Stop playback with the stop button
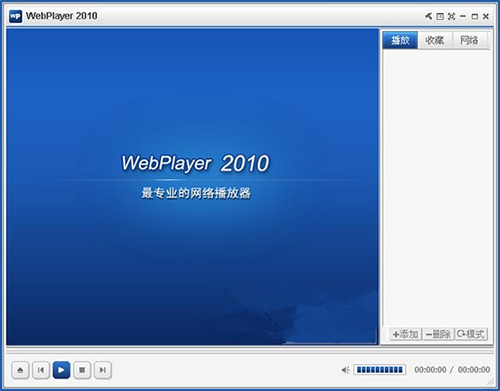This screenshot has height=391, width=500. (x=82, y=370)
